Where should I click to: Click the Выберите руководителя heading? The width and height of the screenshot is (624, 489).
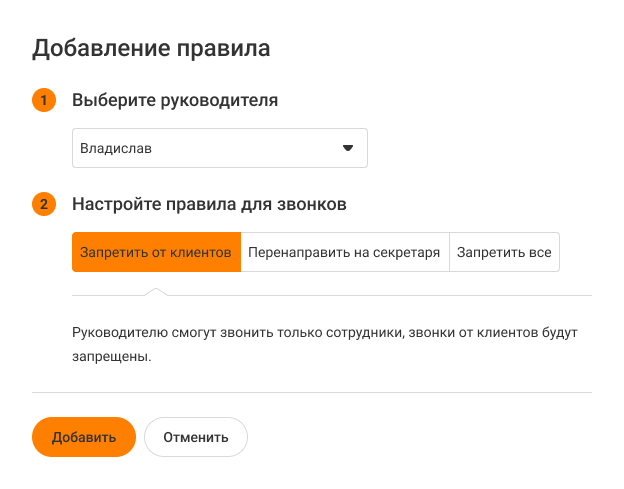click(175, 100)
